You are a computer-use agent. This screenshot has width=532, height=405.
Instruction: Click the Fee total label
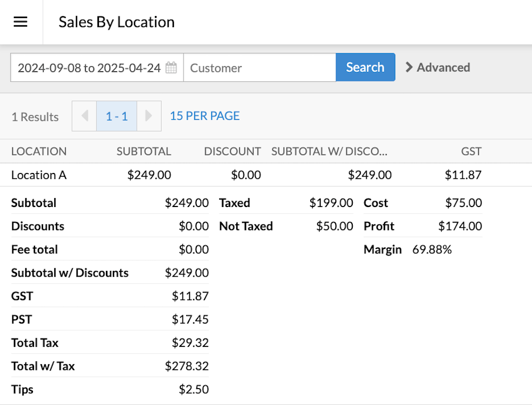(x=34, y=250)
